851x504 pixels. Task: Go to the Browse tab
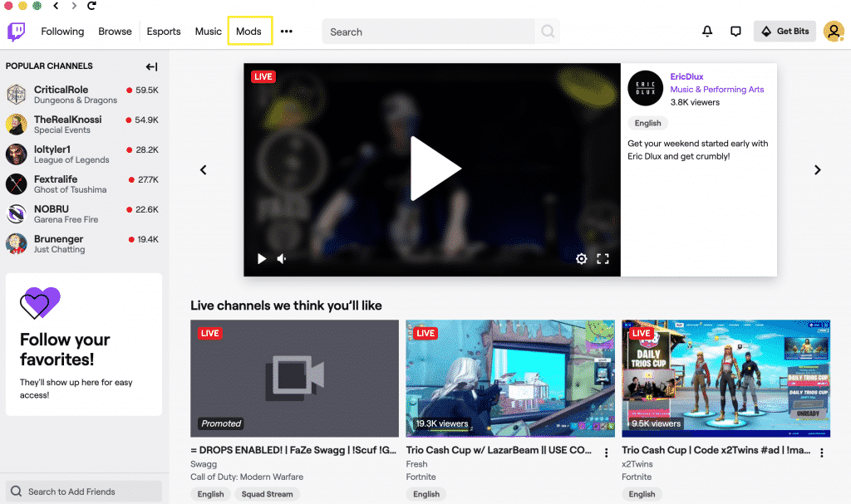[115, 32]
